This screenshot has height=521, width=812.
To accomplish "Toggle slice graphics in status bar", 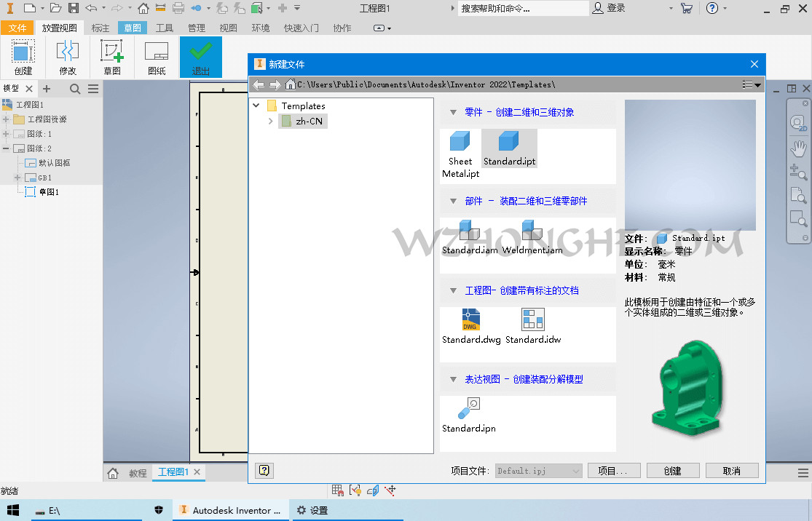I will click(x=373, y=490).
